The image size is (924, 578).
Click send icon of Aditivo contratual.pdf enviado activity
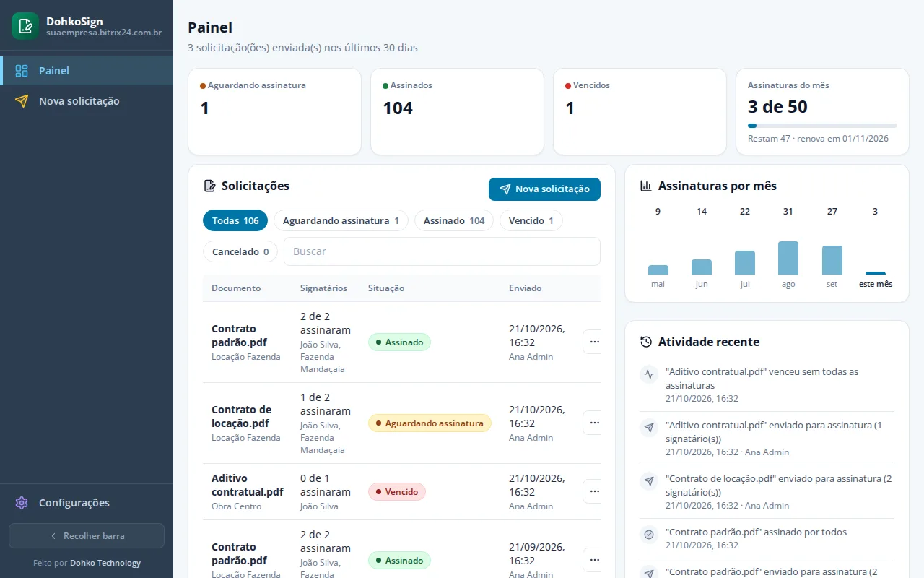pyautogui.click(x=649, y=428)
